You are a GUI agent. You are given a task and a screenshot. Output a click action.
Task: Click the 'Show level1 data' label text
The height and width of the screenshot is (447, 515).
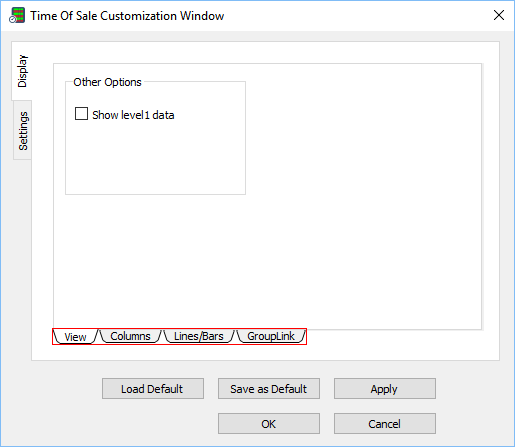133,115
